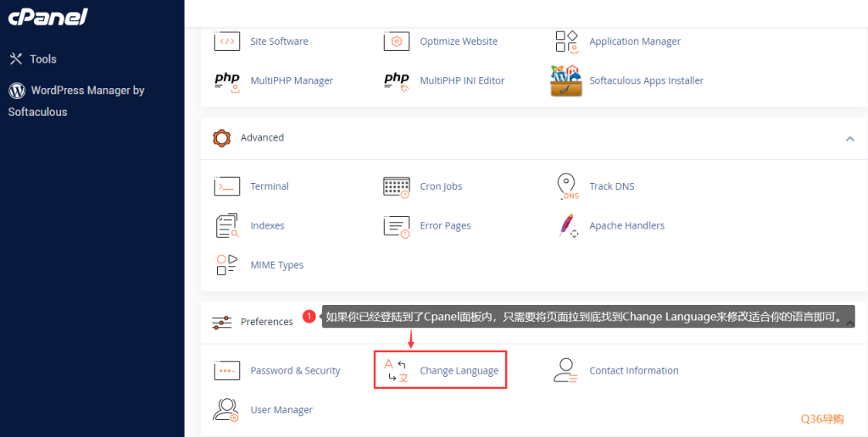Click the Preferences section heading
868x437 pixels.
[x=267, y=322]
